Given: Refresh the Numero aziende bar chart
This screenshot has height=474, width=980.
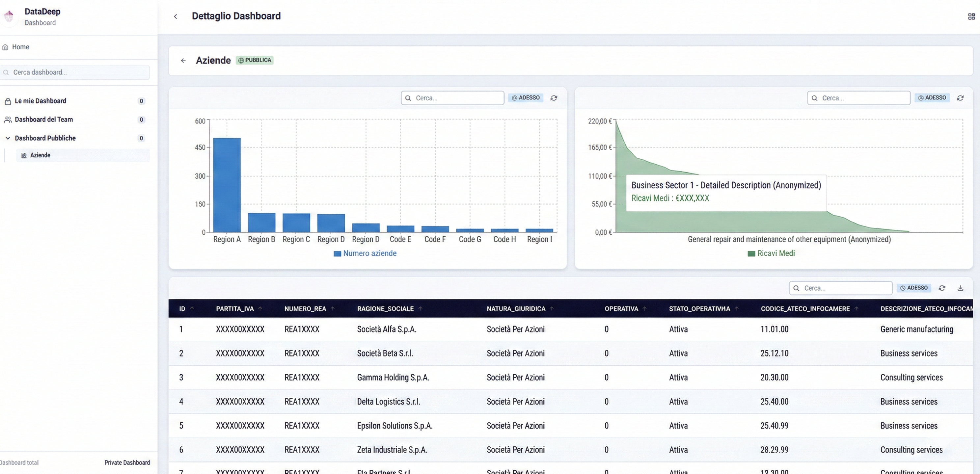Looking at the screenshot, I should (554, 98).
